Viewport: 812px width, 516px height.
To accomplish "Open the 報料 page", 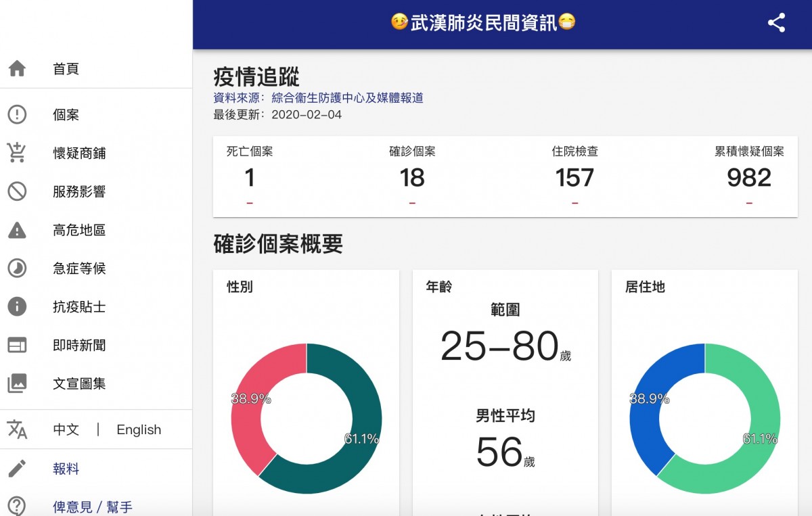I will tap(64, 469).
